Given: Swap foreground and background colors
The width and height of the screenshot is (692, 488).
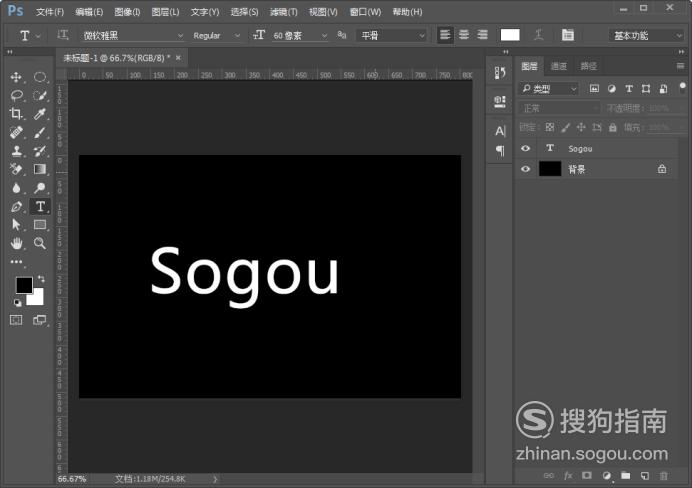Looking at the screenshot, I should click(41, 279).
